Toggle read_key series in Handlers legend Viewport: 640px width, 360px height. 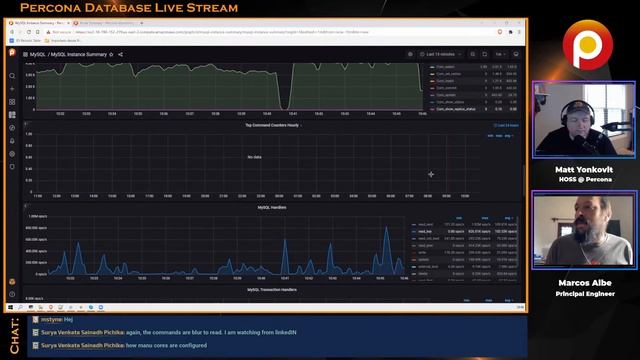pyautogui.click(x=424, y=231)
